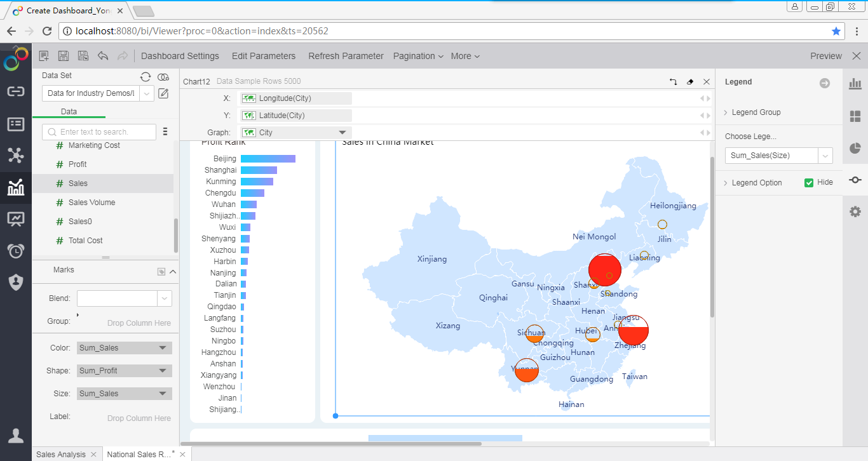Click the Latitude(City) pill on Y axis
The height and width of the screenshot is (461, 868).
295,116
